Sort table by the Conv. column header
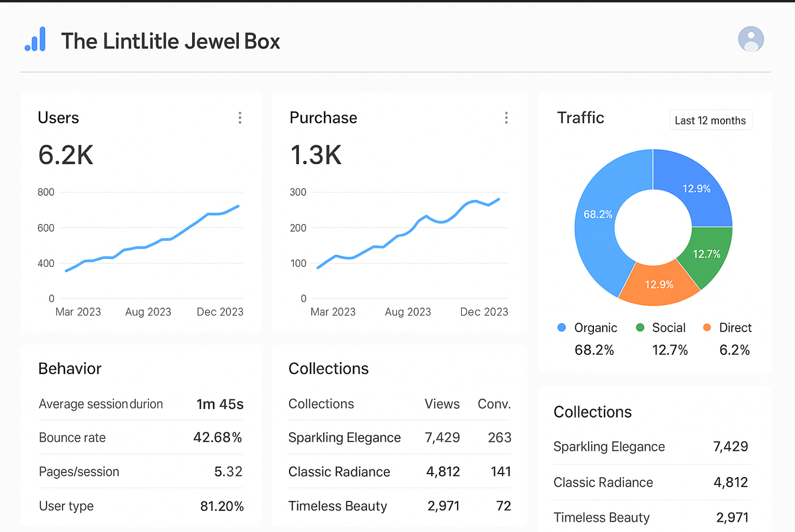This screenshot has width=795, height=532. pos(494,404)
